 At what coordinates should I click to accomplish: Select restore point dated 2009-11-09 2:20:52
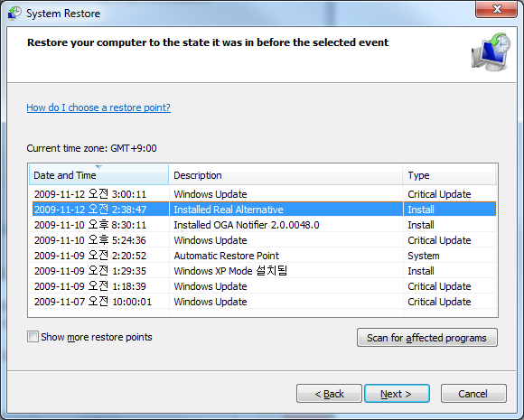[90, 256]
